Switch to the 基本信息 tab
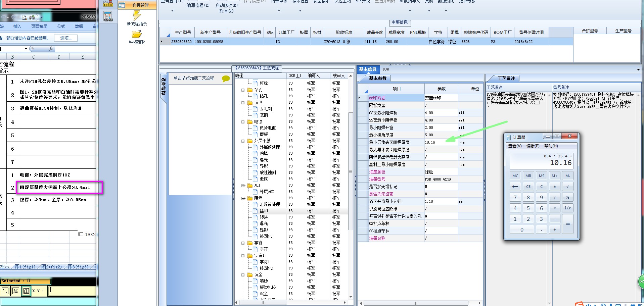Image resolution: width=644 pixels, height=306 pixels. tap(368, 69)
